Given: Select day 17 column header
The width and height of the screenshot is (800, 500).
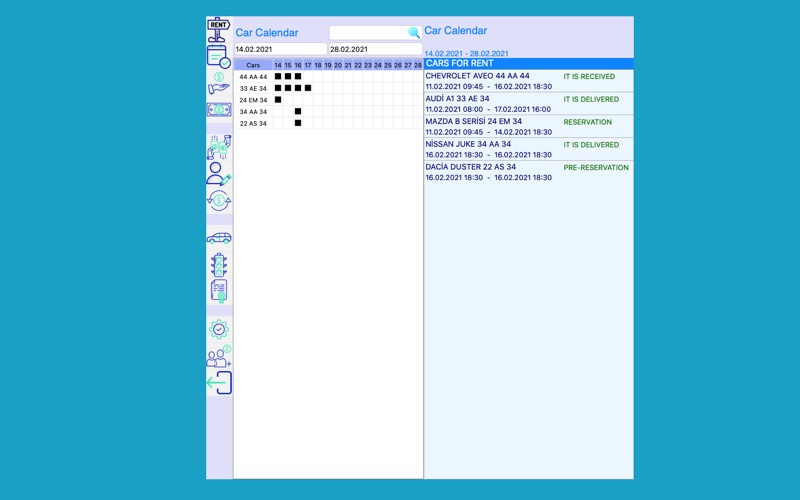Looking at the screenshot, I should 308,65.
